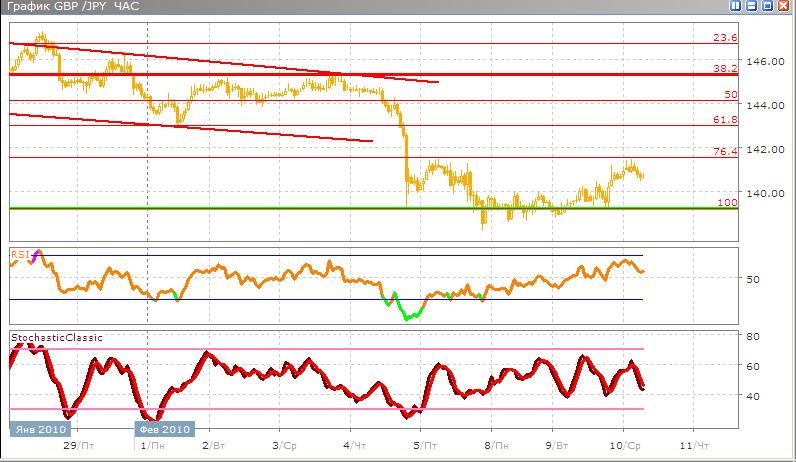Select the thick red 38.2 horizontal line
The height and width of the screenshot is (462, 796).
pyautogui.click(x=374, y=75)
